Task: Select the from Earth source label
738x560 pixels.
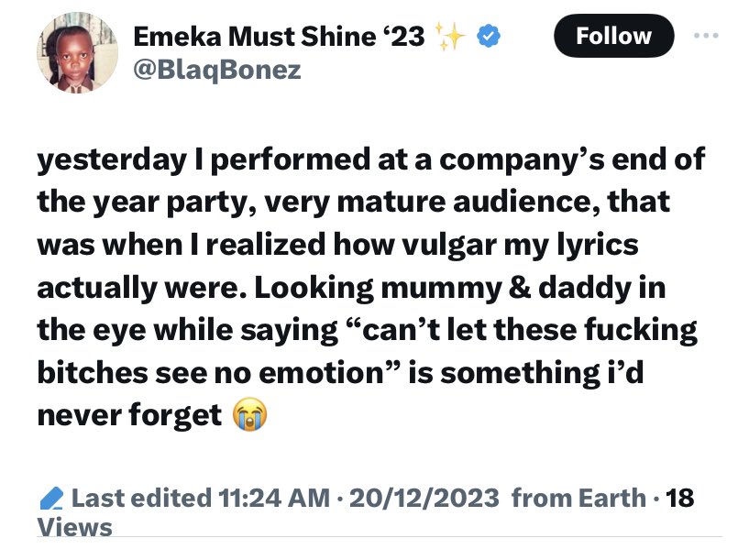Action: point(578,499)
